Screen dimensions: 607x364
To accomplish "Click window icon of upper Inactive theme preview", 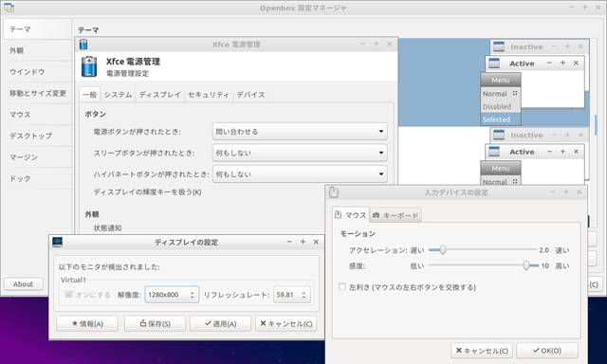I will pos(499,46).
